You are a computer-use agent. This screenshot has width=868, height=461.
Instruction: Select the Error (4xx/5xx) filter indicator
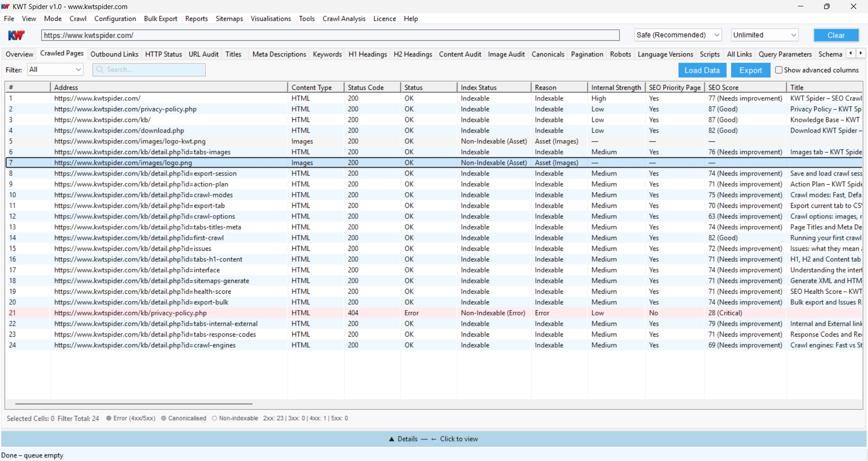109,418
